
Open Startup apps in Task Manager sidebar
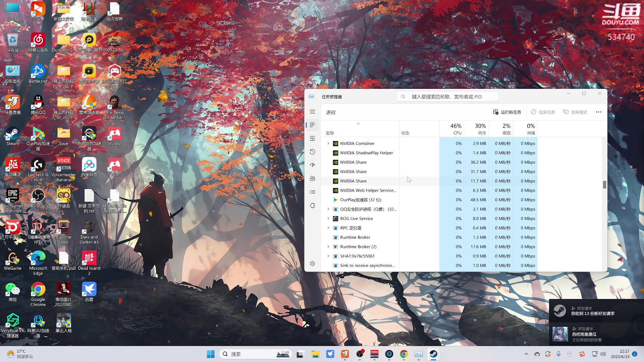pos(312,165)
